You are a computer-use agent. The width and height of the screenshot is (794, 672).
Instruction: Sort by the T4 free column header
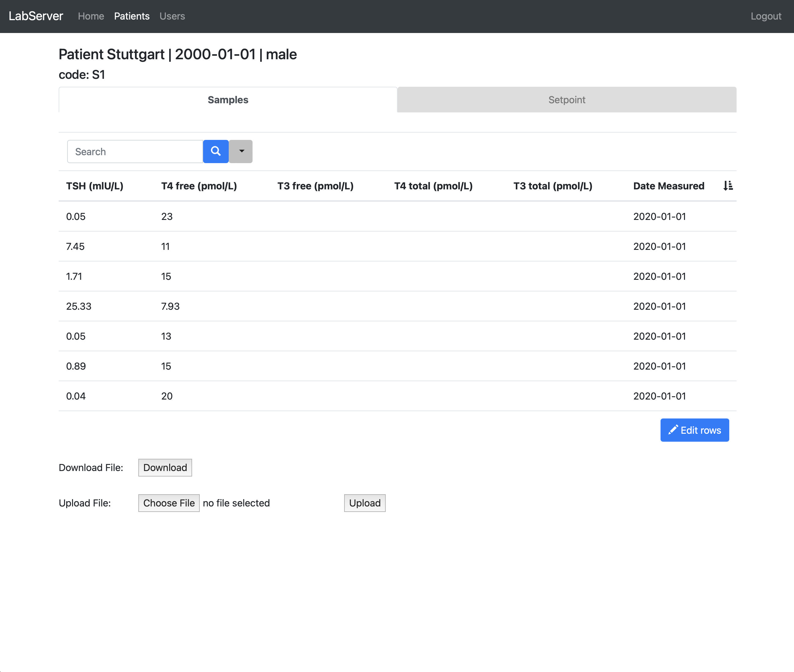[x=199, y=186]
